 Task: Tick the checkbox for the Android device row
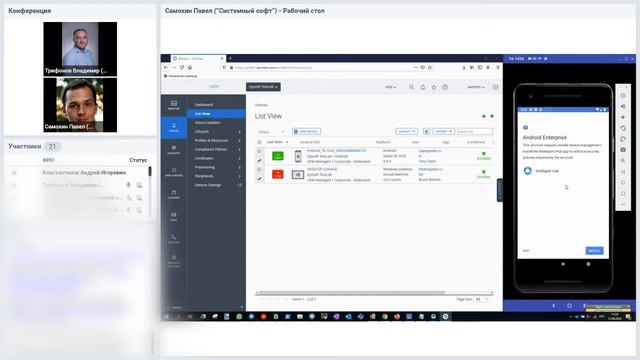pyautogui.click(x=259, y=151)
